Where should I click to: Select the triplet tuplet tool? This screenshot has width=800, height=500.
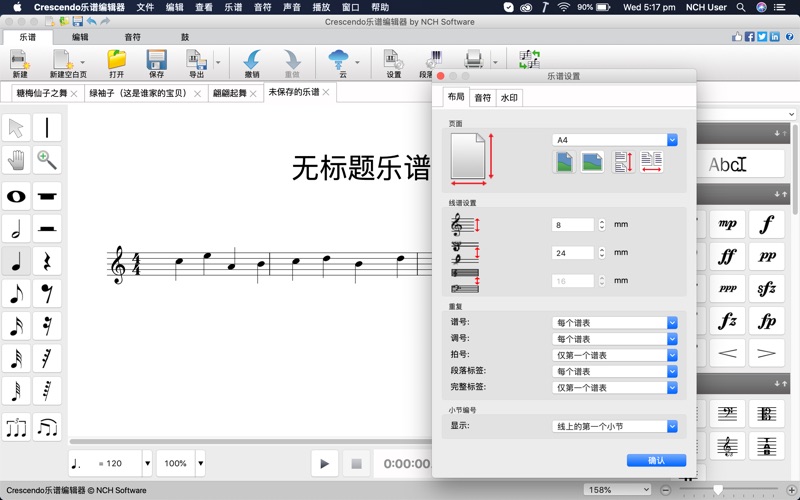pyautogui.click(x=16, y=427)
